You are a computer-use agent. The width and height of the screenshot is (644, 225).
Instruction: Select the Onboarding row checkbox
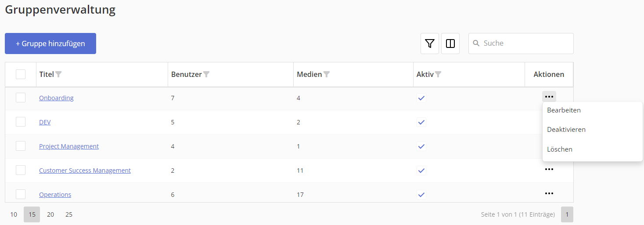click(21, 98)
